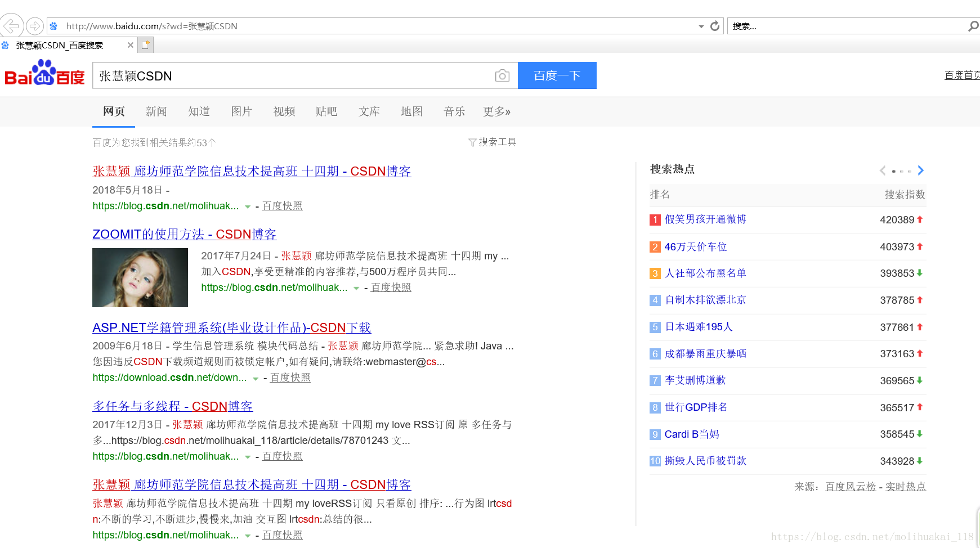Switch to the 文库 tab

pos(369,111)
